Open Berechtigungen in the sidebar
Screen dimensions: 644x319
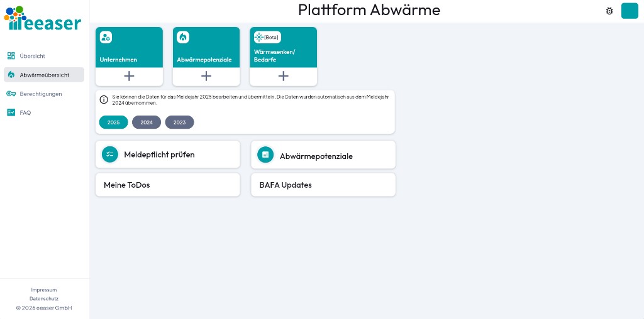click(x=44, y=94)
